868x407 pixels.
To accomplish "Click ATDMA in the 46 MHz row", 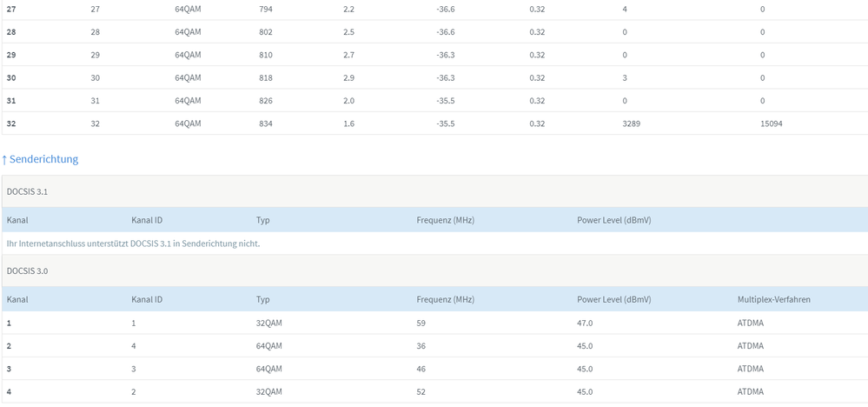I will [x=751, y=370].
